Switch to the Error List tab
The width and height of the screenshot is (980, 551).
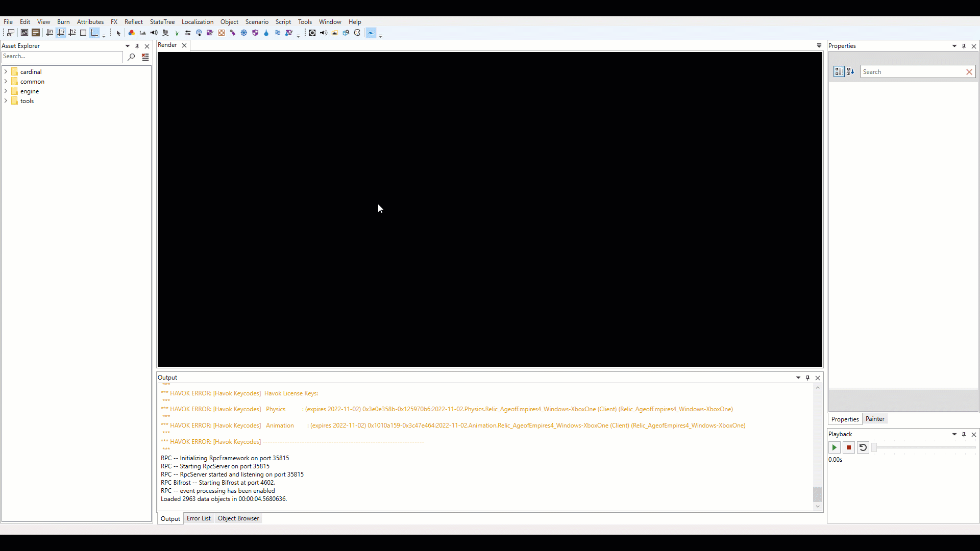click(199, 518)
